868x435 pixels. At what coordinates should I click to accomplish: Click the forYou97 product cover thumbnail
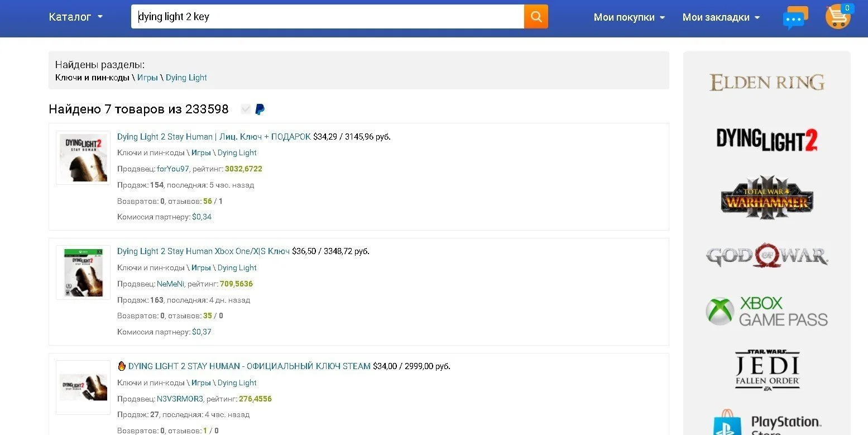click(83, 158)
